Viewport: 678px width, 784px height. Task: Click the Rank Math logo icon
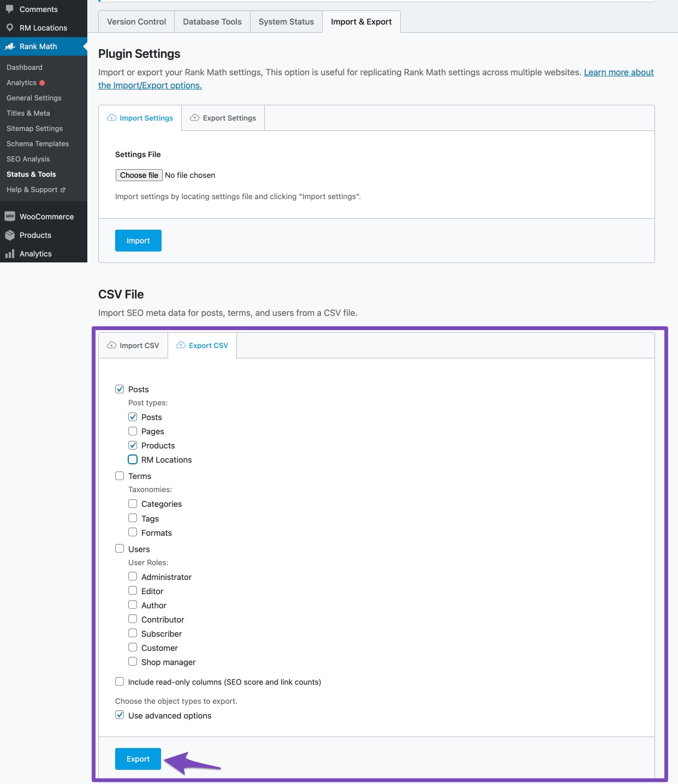coord(10,46)
